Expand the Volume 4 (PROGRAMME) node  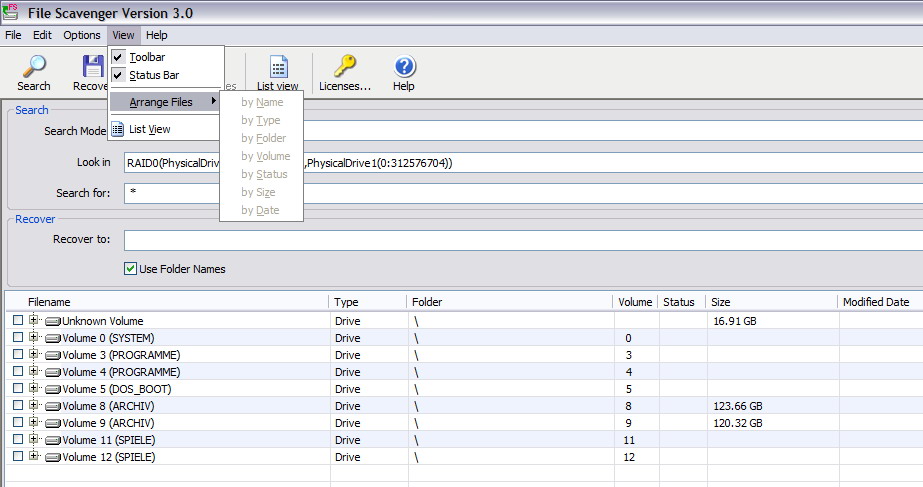point(34,371)
